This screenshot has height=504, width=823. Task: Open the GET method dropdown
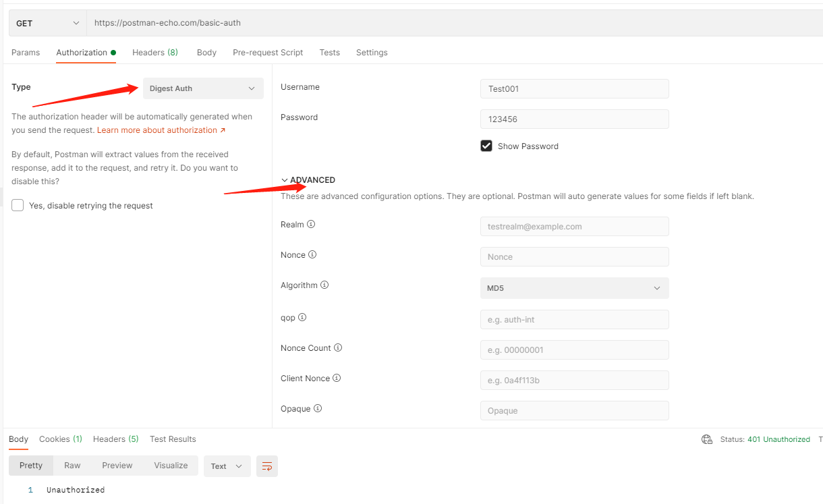[x=47, y=23]
